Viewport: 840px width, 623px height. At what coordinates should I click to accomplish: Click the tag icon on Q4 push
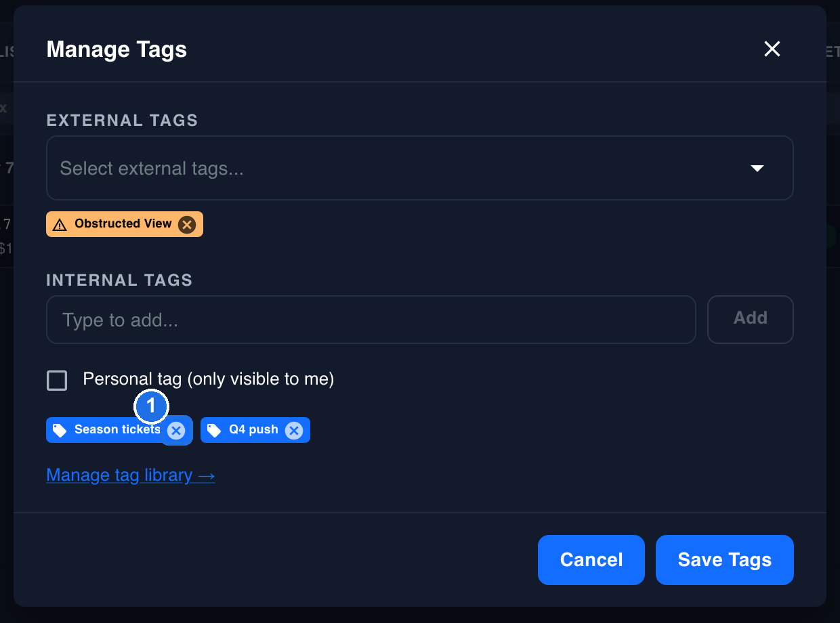click(214, 431)
